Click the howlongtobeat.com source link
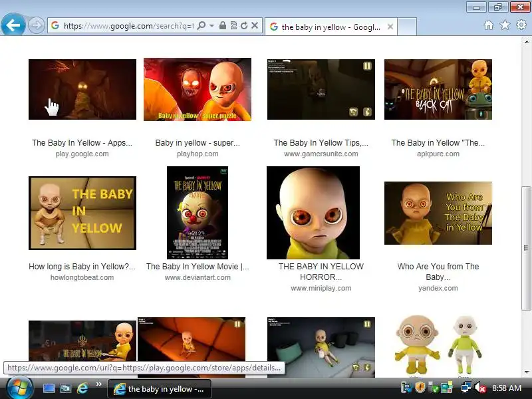The height and width of the screenshot is (399, 532). (x=82, y=277)
